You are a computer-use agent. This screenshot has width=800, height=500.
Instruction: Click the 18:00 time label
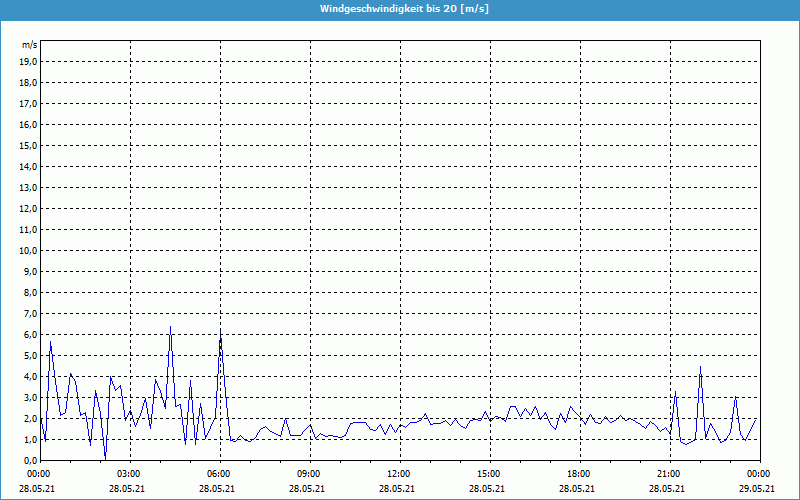click(x=579, y=473)
